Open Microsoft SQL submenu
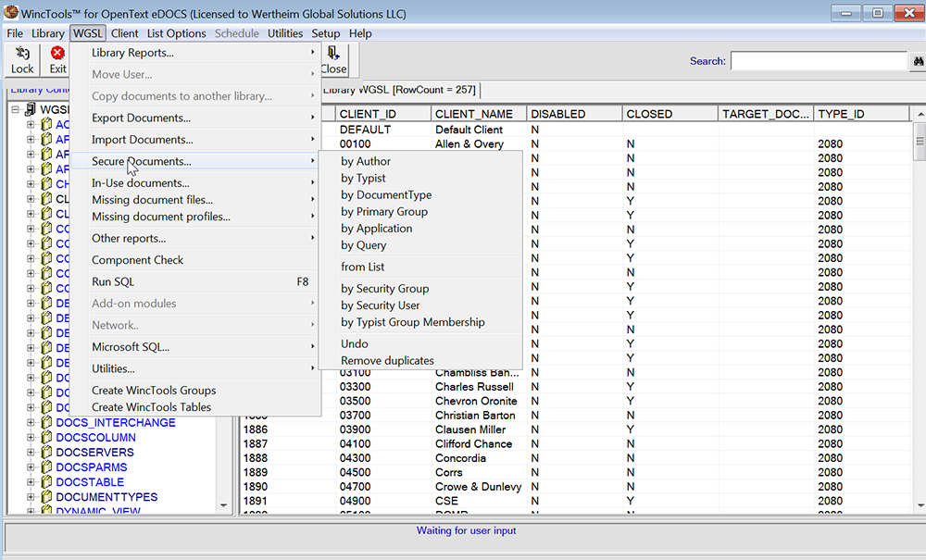Screen dimensions: 926x560 click(x=194, y=347)
